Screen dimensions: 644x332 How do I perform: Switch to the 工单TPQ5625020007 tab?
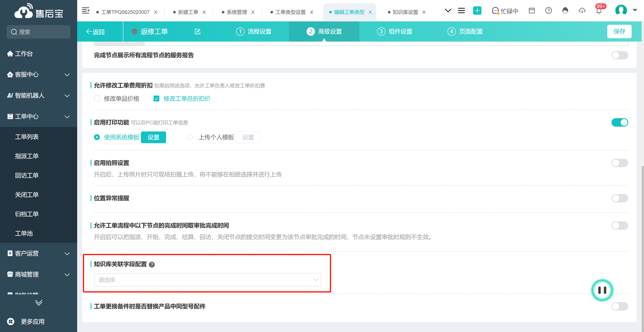coord(125,12)
